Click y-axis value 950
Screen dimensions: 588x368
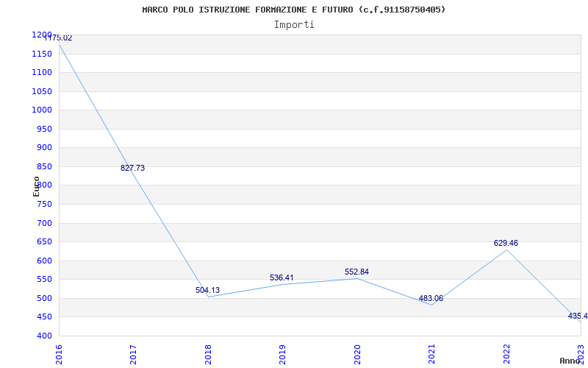[x=44, y=130]
